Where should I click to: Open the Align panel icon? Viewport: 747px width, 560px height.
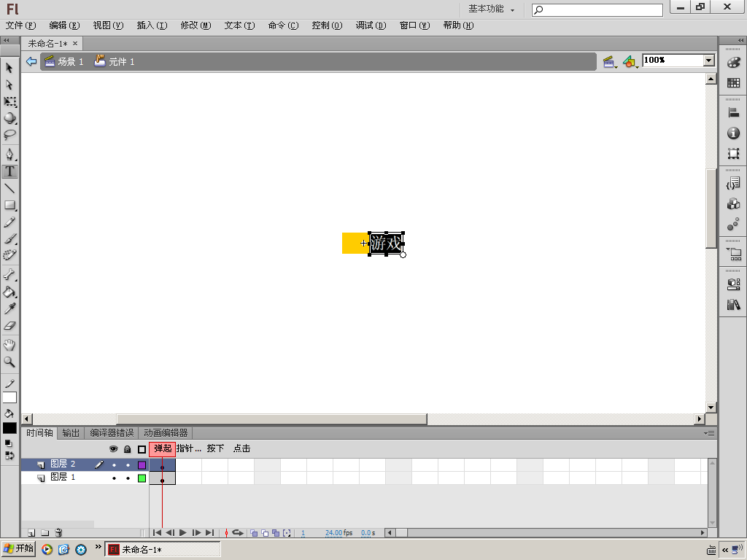click(734, 113)
